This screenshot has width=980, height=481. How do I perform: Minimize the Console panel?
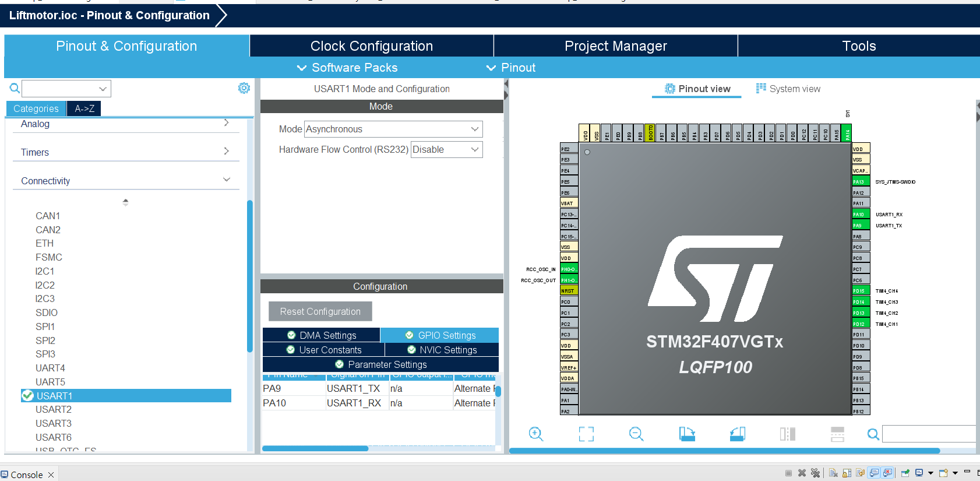click(967, 471)
